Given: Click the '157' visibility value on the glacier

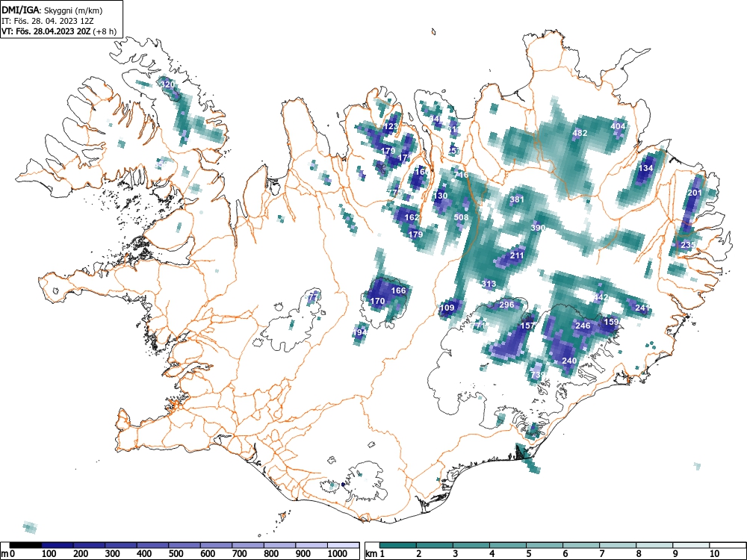Looking at the screenshot, I should point(527,326).
